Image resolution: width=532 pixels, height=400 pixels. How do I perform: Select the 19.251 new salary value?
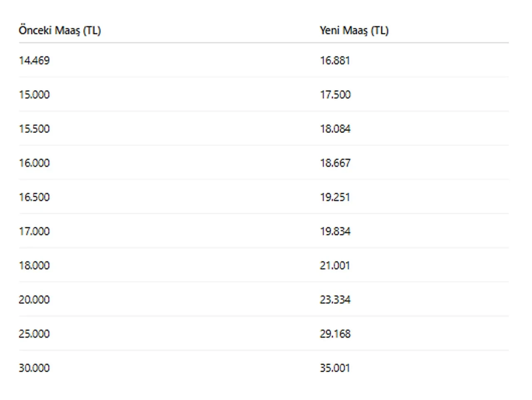click(x=335, y=197)
